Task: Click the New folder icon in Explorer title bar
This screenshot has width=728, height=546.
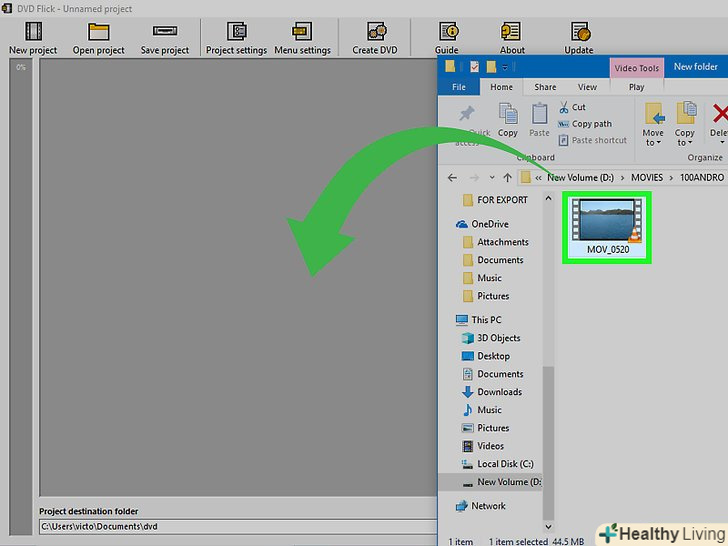Action: (491, 67)
